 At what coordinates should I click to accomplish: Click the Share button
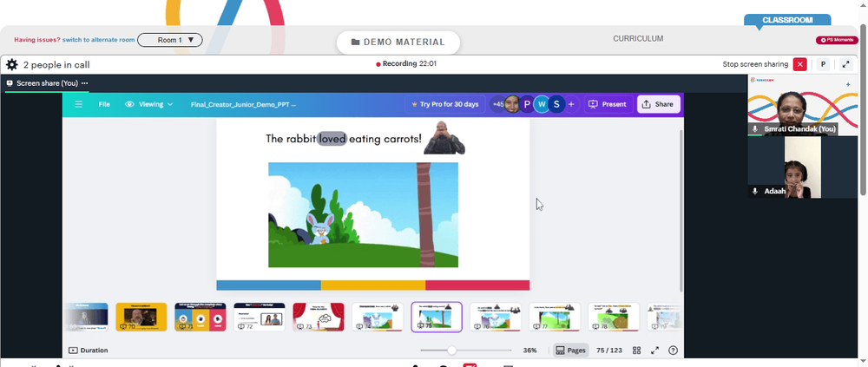click(658, 104)
